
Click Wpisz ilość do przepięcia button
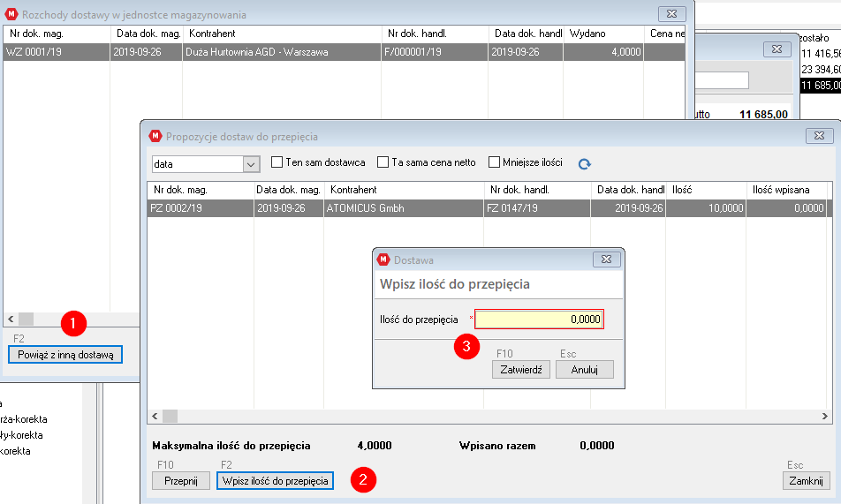click(275, 481)
